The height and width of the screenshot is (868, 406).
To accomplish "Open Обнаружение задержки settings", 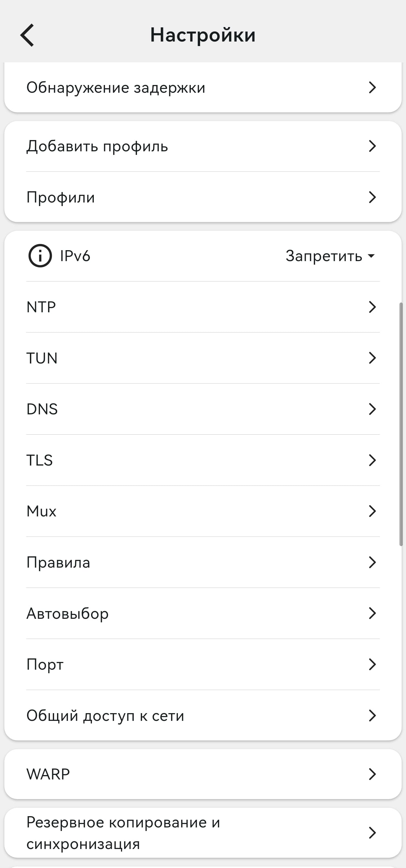I will (x=202, y=87).
